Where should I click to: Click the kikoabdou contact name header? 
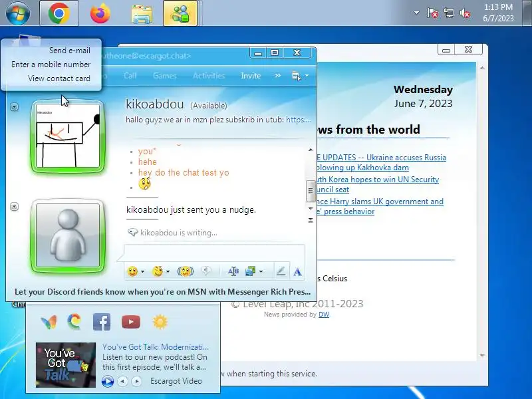155,104
